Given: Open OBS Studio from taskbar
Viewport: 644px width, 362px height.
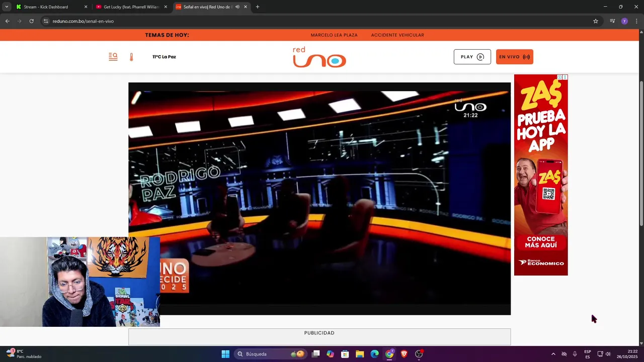Looking at the screenshot, I should pyautogui.click(x=419, y=354).
